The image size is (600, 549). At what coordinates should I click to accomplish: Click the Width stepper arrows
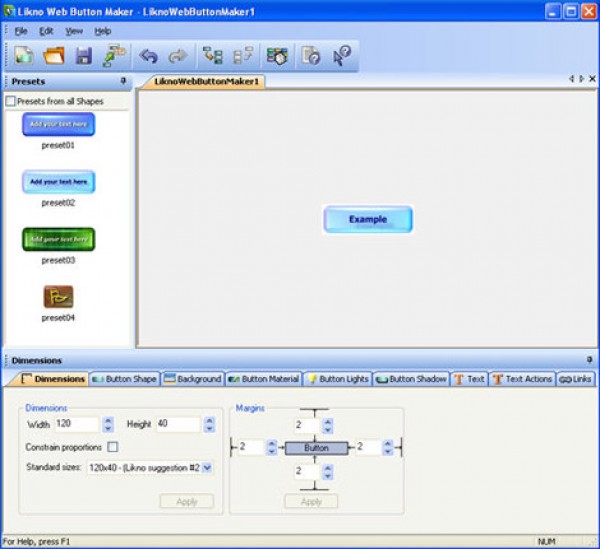click(x=107, y=424)
